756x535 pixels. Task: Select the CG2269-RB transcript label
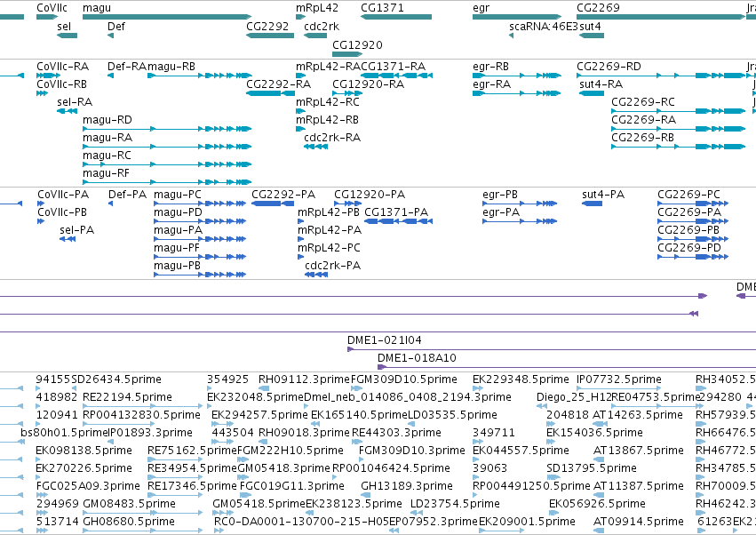[642, 138]
